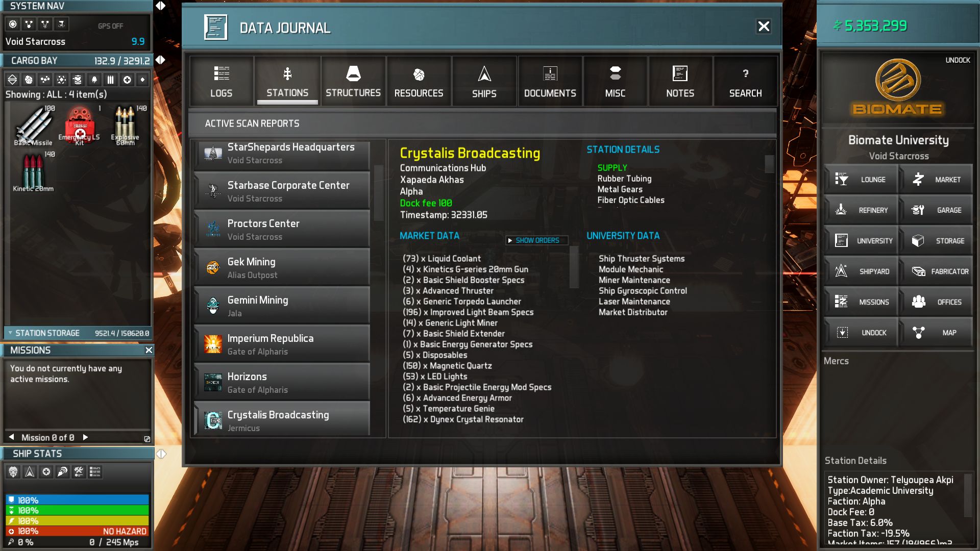Open the Logs tab in Data Journal
Screen dimensions: 980x551
pyautogui.click(x=222, y=81)
